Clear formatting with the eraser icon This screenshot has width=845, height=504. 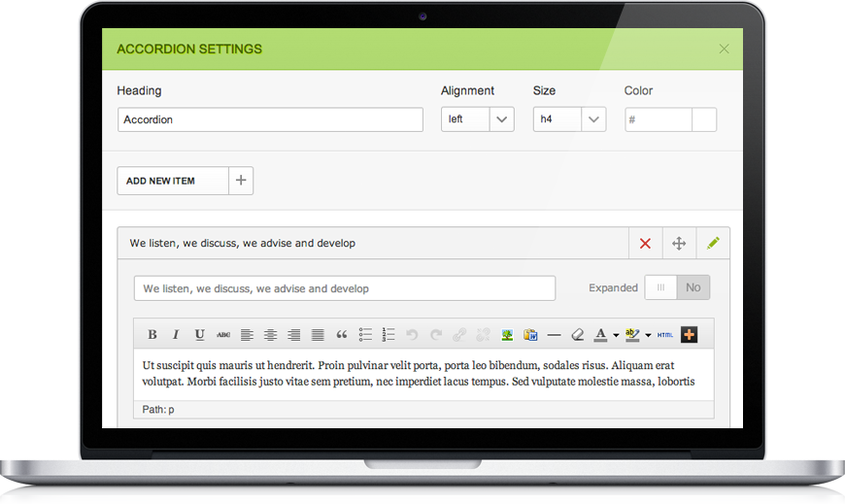pos(577,335)
